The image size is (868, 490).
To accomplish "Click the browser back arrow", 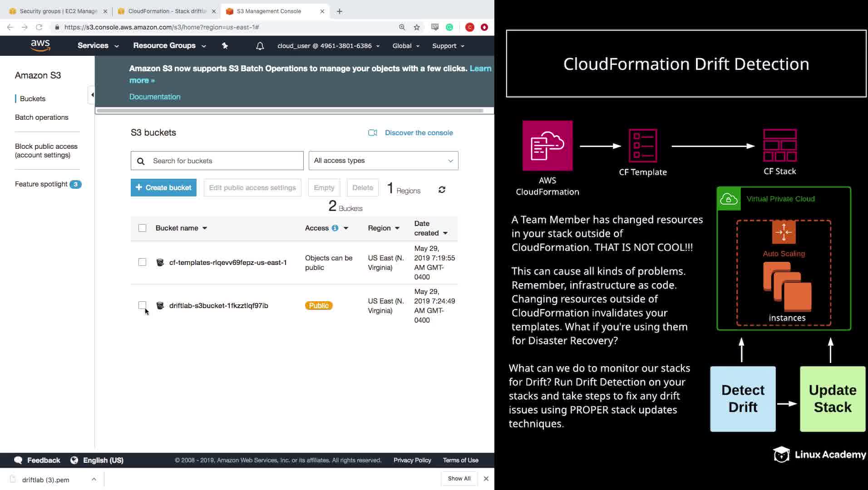I will pyautogui.click(x=10, y=27).
